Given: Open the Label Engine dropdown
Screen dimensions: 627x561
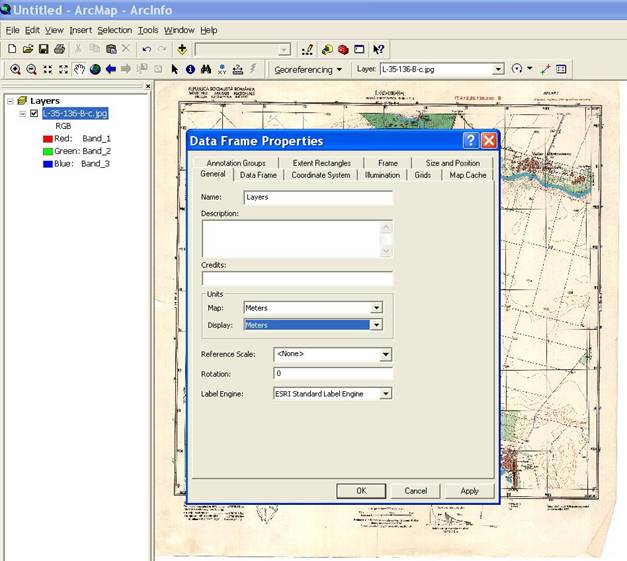Looking at the screenshot, I should (385, 394).
